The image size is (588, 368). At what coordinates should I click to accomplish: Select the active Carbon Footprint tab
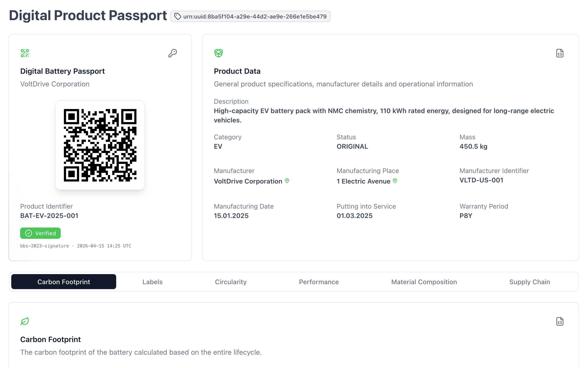[x=63, y=282]
